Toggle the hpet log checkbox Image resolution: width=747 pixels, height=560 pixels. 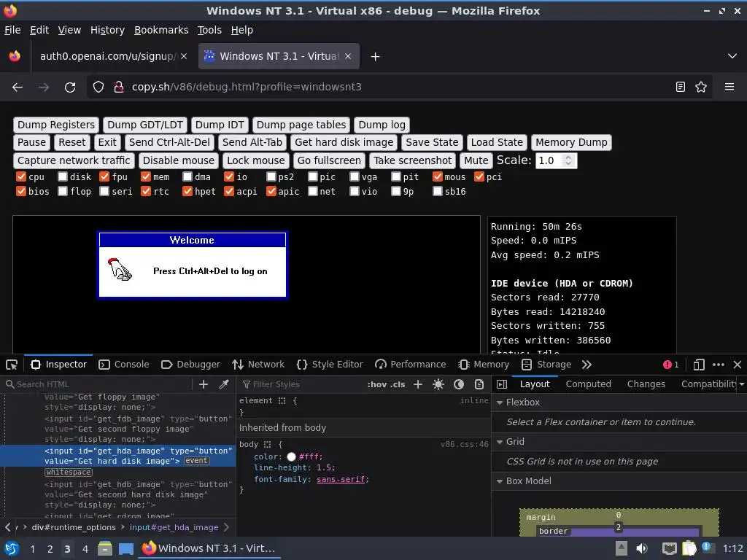[187, 191]
